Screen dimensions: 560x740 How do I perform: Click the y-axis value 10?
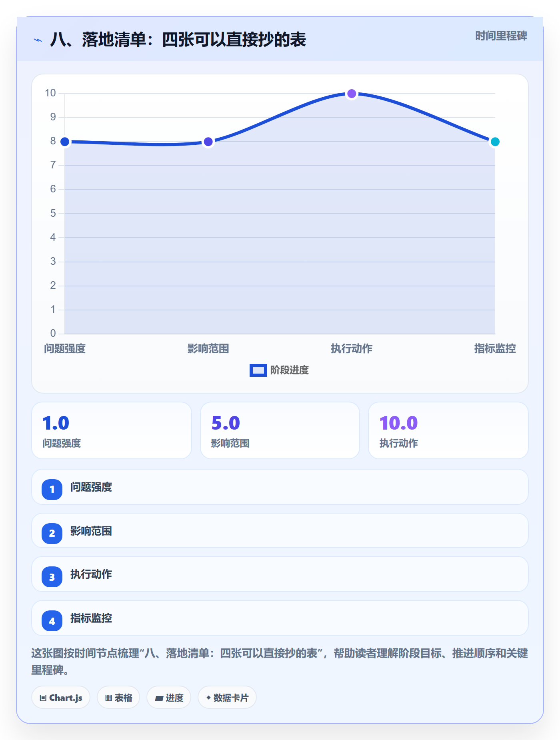(50, 93)
